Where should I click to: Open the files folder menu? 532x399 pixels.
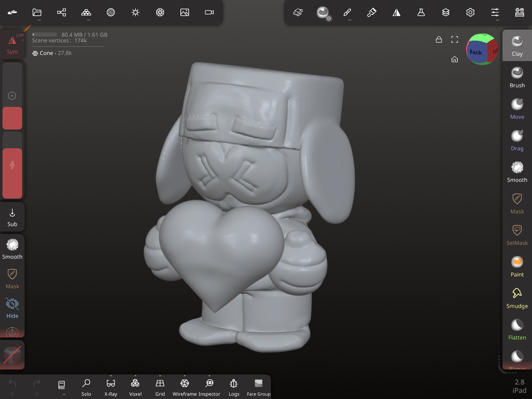pyautogui.click(x=37, y=12)
